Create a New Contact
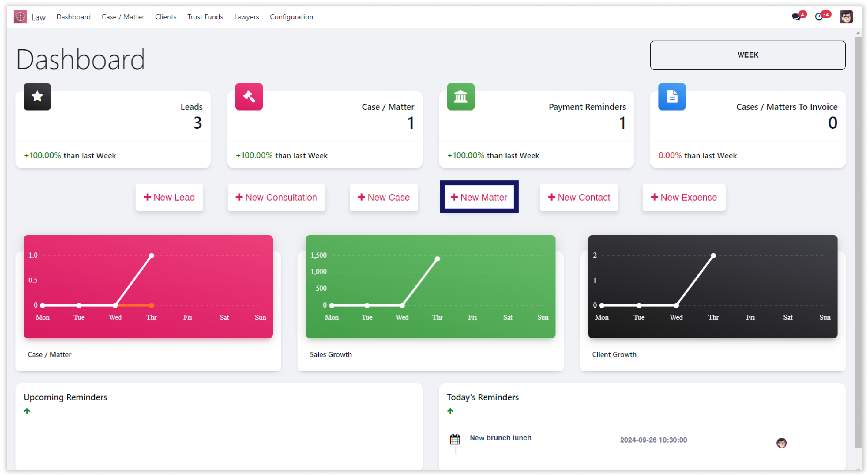The image size is (868, 476). pyautogui.click(x=579, y=197)
